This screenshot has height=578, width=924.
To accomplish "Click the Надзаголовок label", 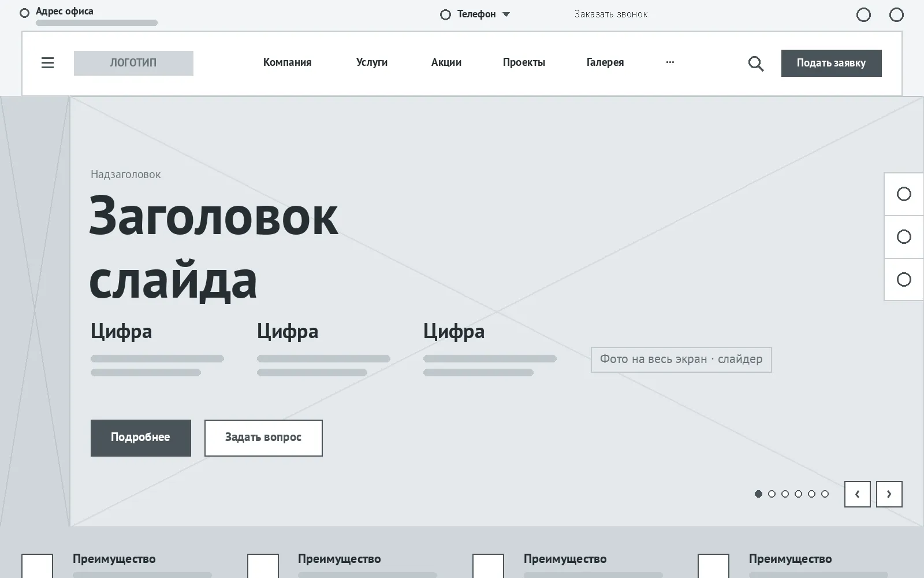I will click(x=125, y=175).
